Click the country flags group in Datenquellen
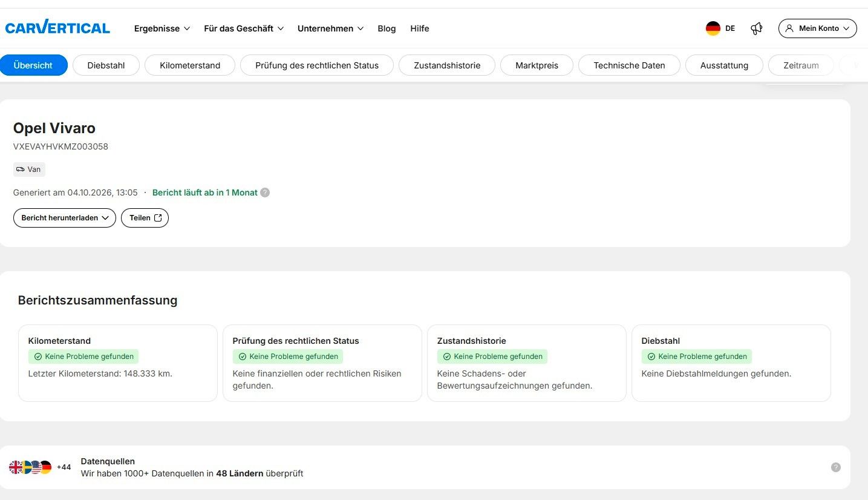 30,467
